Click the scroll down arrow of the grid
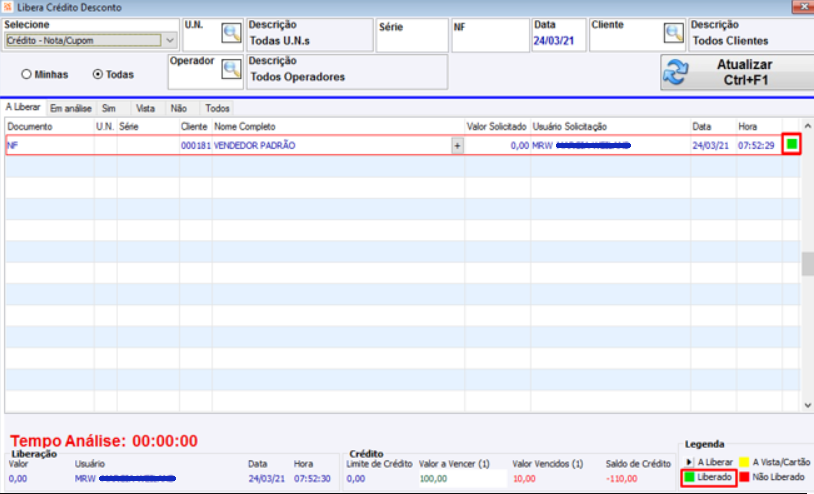The image size is (814, 494). click(x=807, y=405)
